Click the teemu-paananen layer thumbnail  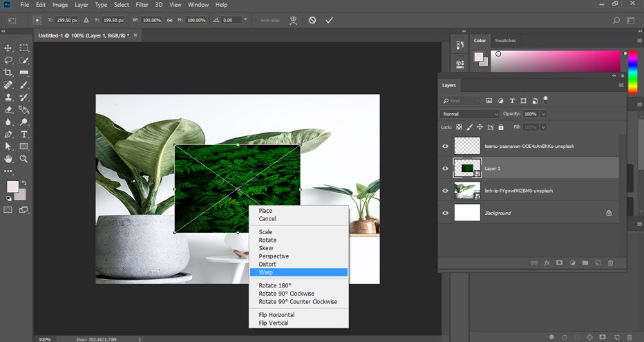tap(466, 146)
